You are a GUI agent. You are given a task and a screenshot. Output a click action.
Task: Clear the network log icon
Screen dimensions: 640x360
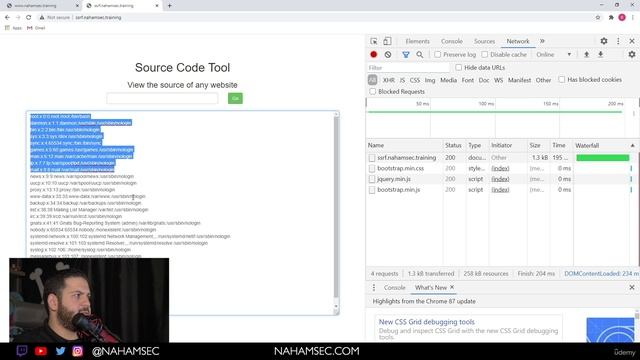(x=388, y=54)
